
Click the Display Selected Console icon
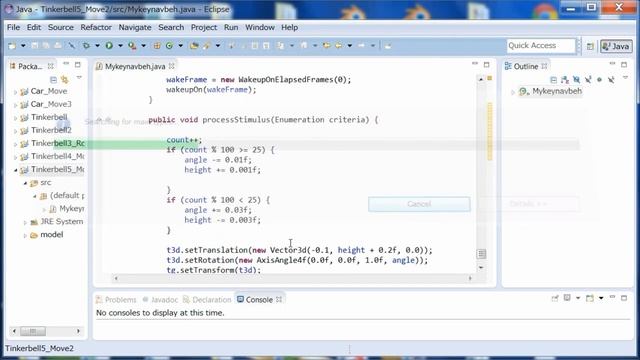click(567, 298)
